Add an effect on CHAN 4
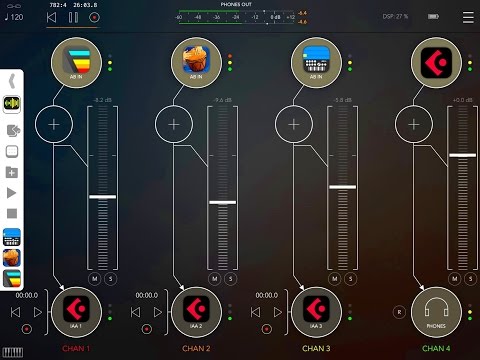Image resolution: width=480 pixels, height=360 pixels. [x=414, y=124]
